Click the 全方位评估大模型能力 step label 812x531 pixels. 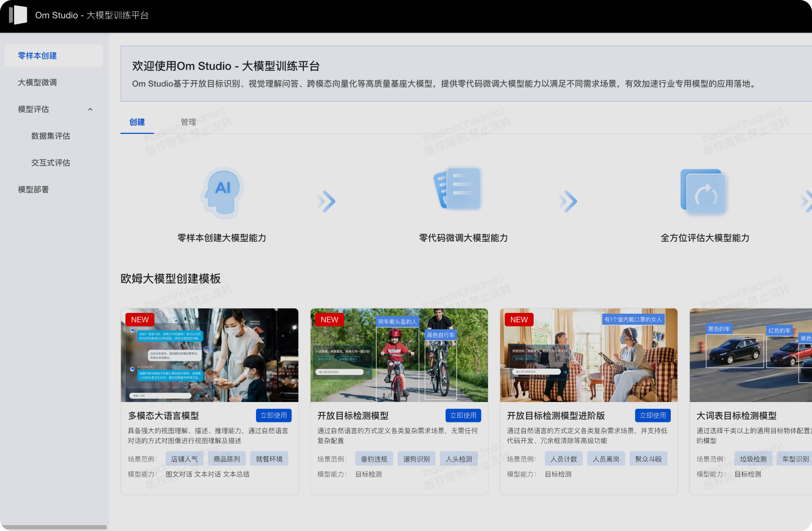click(705, 238)
